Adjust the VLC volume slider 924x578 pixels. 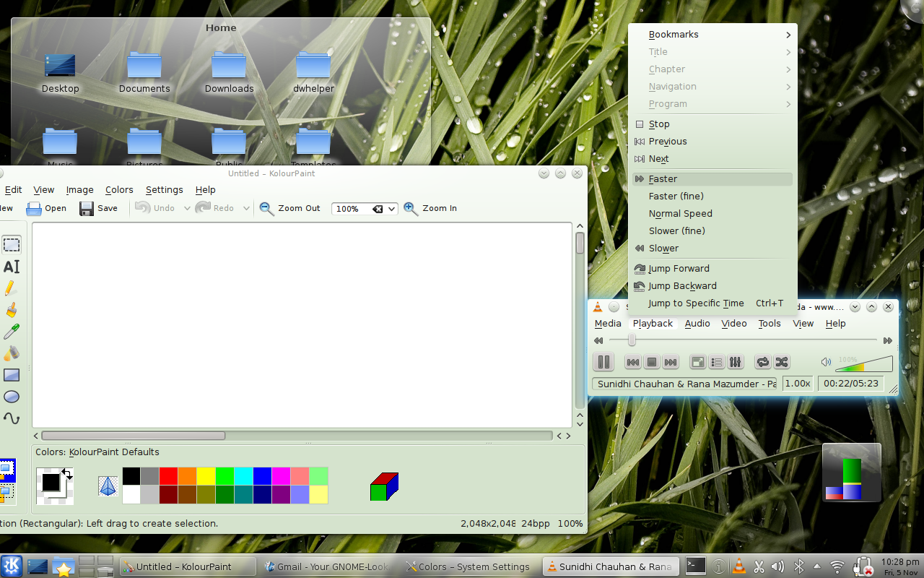click(x=863, y=363)
